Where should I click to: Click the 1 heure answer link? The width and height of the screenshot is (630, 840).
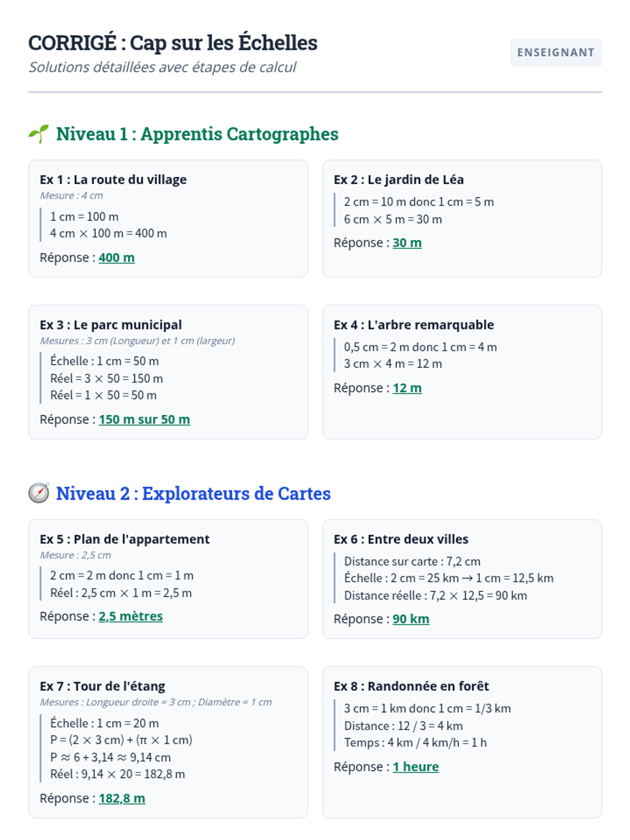tap(415, 767)
